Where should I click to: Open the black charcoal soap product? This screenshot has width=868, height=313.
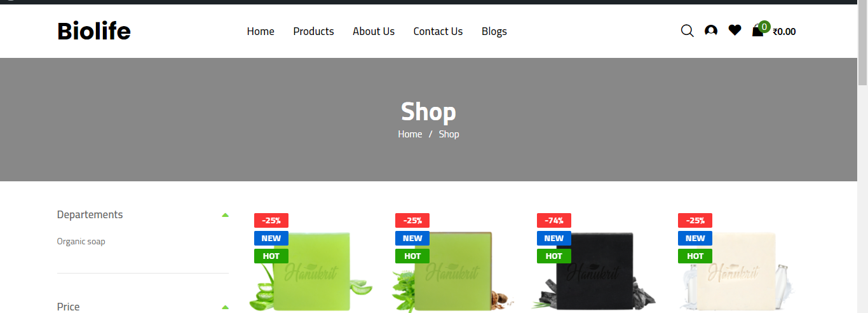(594, 272)
